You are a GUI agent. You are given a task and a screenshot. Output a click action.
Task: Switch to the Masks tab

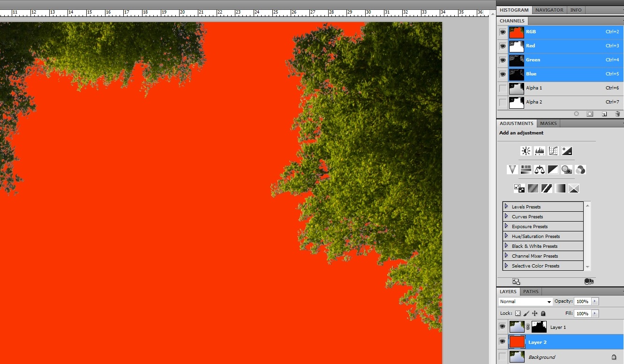point(549,123)
